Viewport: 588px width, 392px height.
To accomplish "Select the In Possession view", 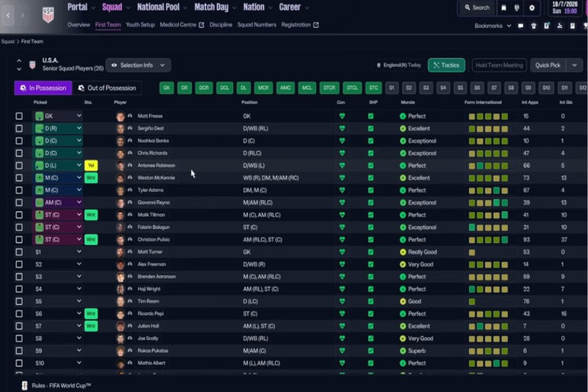I will (x=43, y=88).
